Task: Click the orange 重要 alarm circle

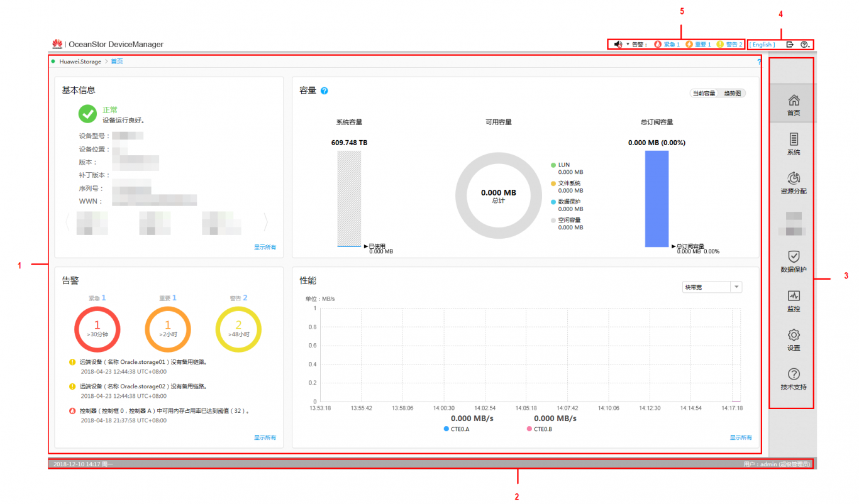Action: click(x=168, y=329)
